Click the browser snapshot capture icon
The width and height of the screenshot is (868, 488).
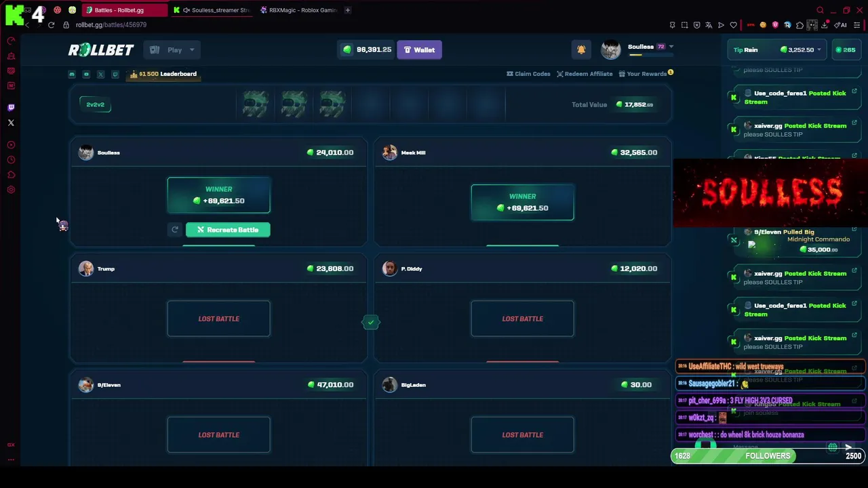click(685, 25)
